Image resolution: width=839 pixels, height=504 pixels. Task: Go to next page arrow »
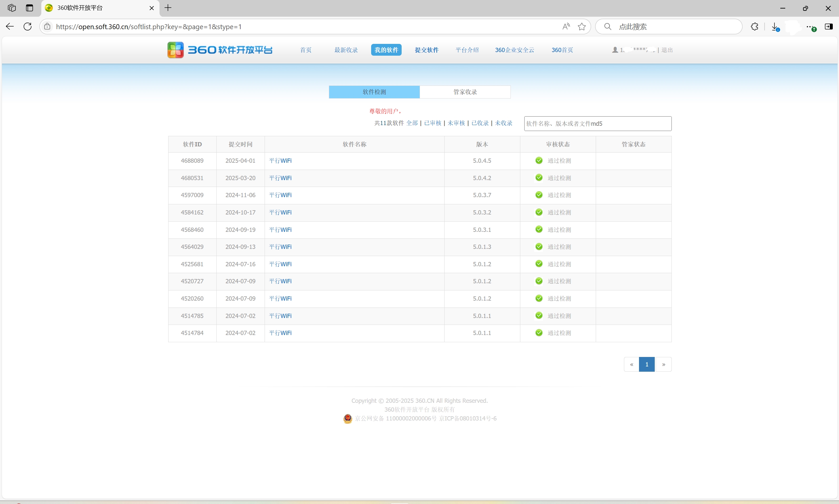[663, 364]
